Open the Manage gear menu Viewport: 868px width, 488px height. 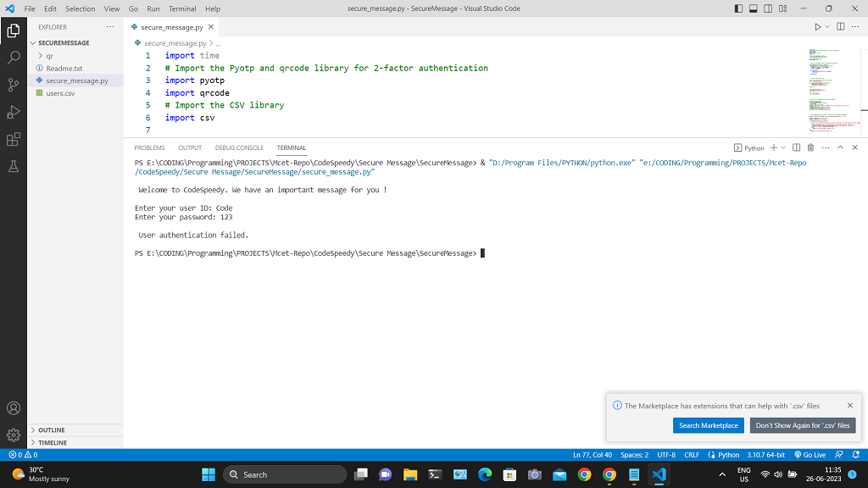pos(14,435)
